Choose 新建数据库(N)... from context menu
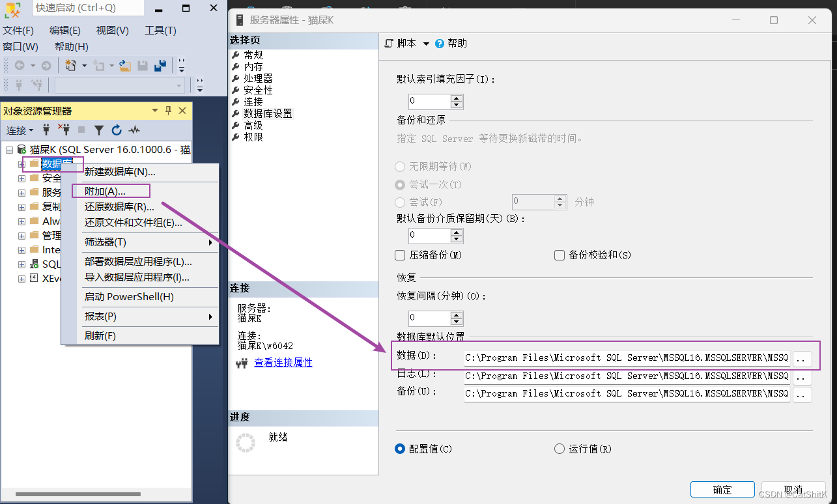 tap(140, 172)
